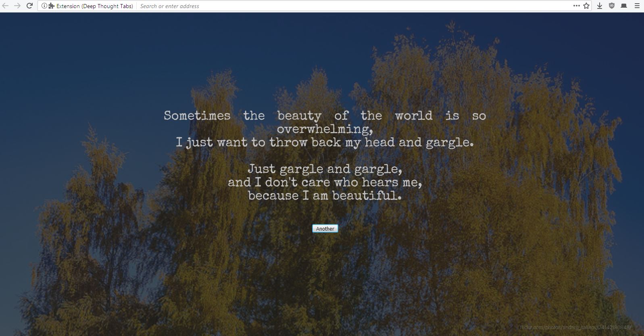Open the page actions three-dot menu

576,6
